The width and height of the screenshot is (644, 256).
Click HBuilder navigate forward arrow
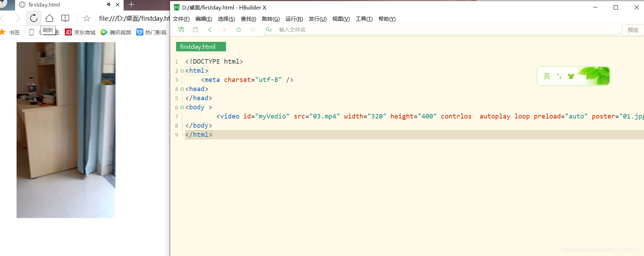224,30
